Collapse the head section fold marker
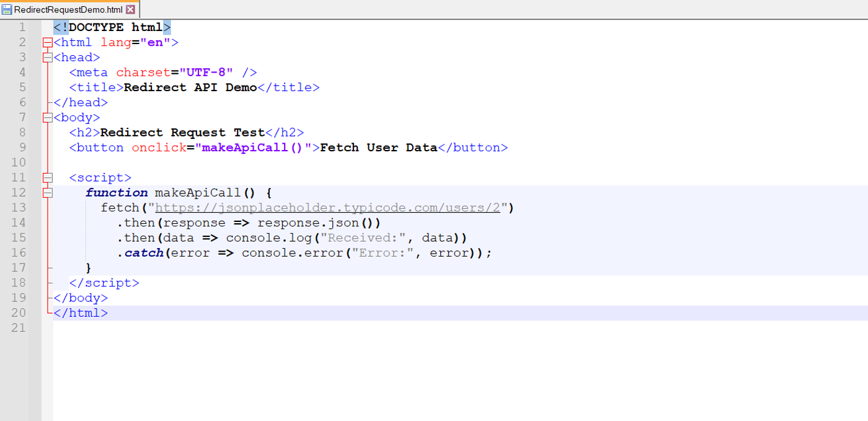 (48, 58)
